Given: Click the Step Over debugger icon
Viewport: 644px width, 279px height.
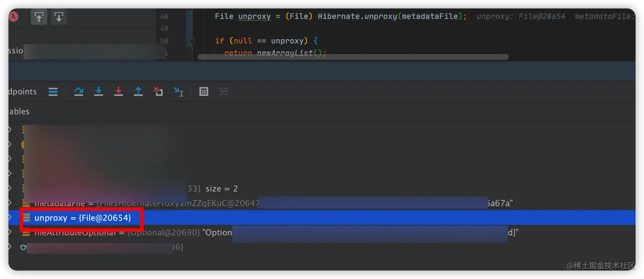Looking at the screenshot, I should tap(78, 91).
